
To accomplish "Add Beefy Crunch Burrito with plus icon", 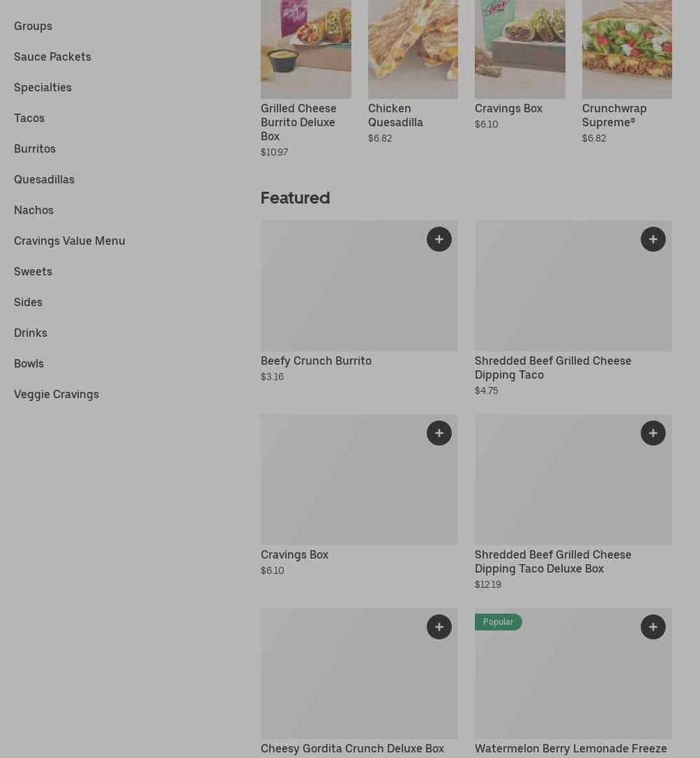I will pos(439,239).
